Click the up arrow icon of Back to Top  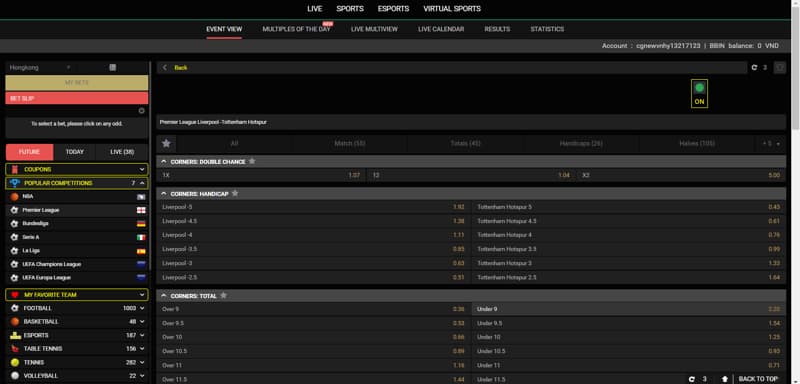pyautogui.click(x=724, y=379)
